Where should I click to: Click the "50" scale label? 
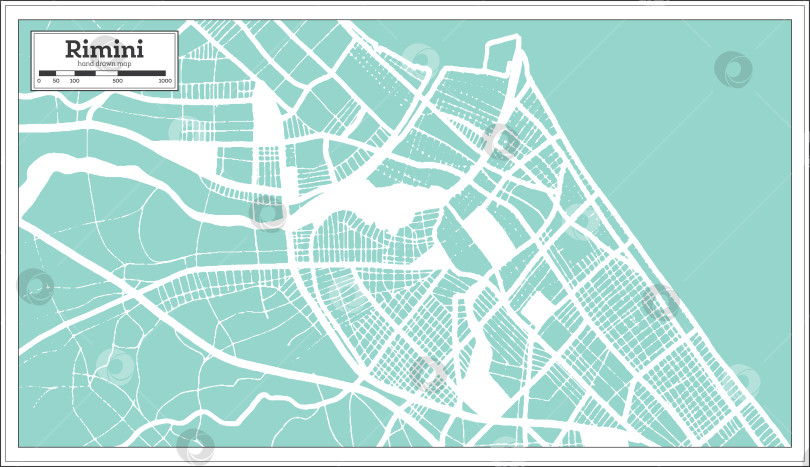coord(54,80)
